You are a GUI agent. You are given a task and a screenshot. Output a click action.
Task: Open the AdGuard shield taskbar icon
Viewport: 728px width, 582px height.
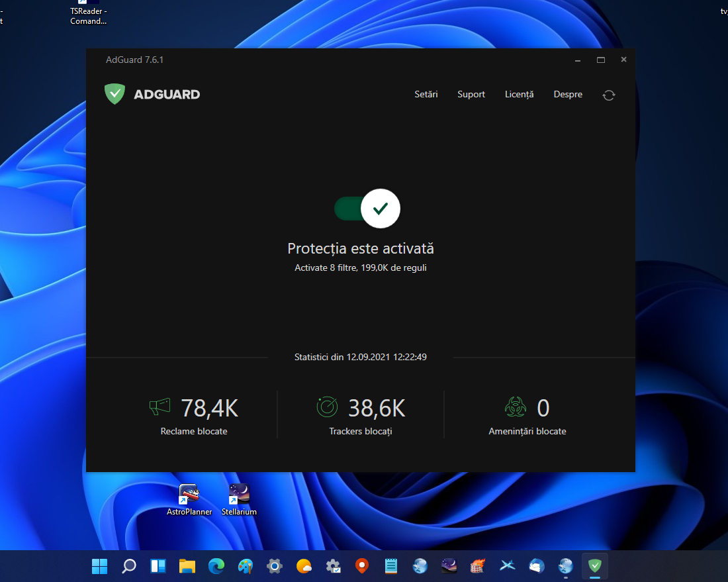[595, 565]
